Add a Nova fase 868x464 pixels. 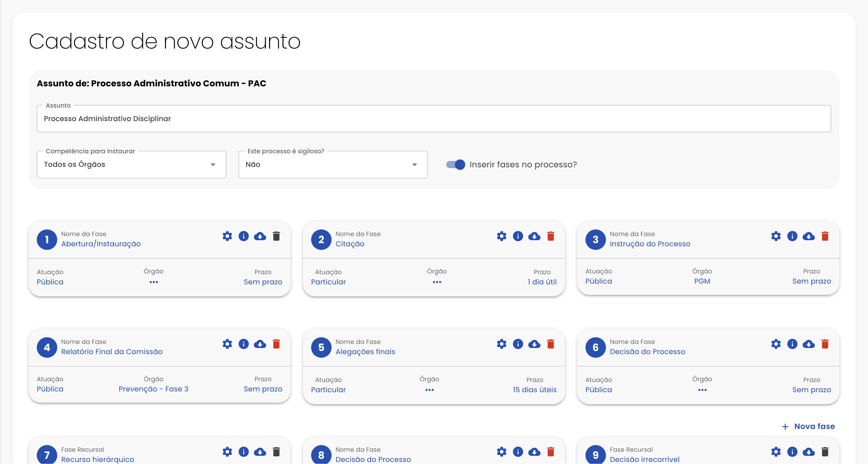(x=808, y=426)
